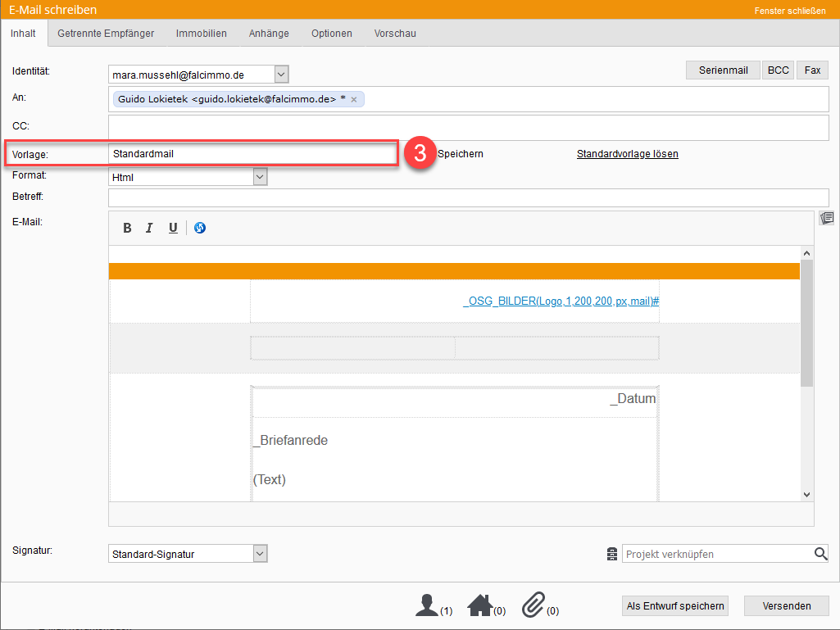This screenshot has height=630, width=840.
Task: Open text modules icon beside email editor
Action: pyautogui.click(x=827, y=218)
